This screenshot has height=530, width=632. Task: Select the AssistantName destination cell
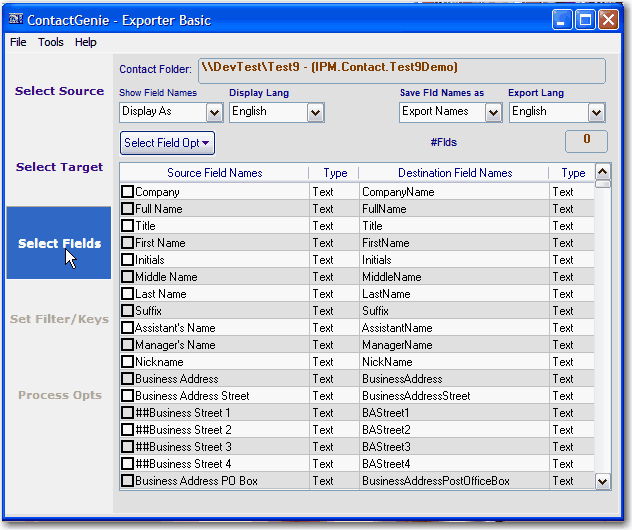(454, 328)
